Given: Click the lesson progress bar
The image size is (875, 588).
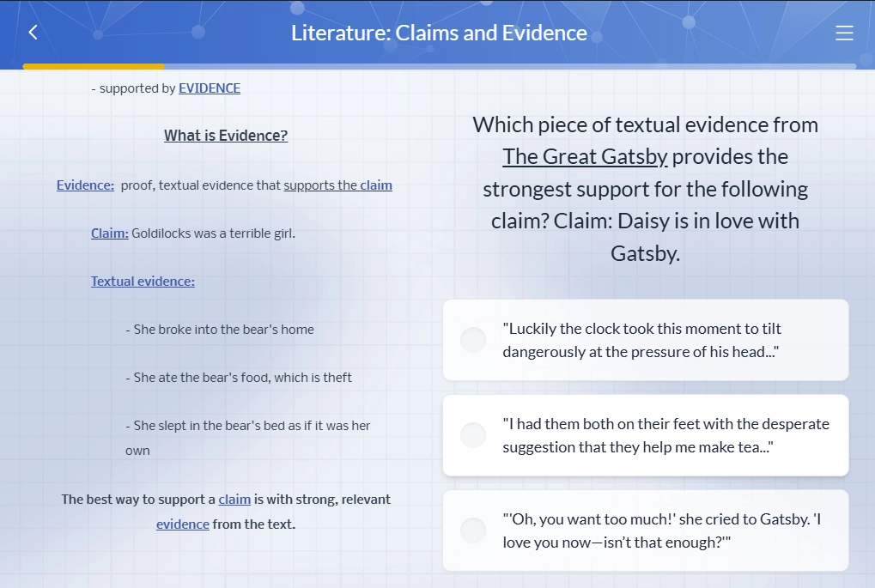Looking at the screenshot, I should click(x=439, y=66).
